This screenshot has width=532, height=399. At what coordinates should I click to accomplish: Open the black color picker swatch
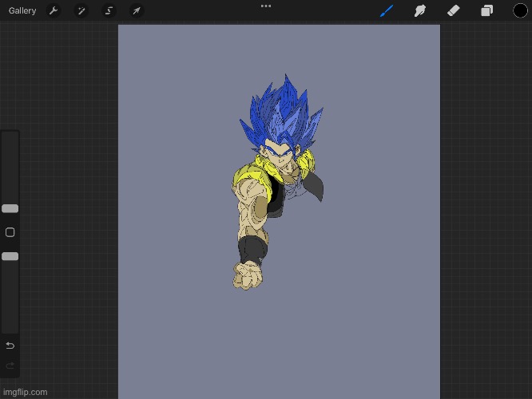pyautogui.click(x=520, y=11)
